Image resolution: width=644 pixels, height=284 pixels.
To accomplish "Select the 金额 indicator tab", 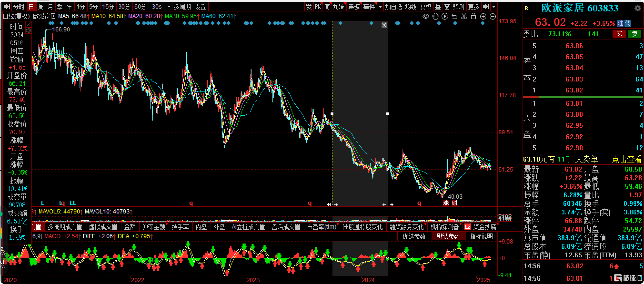I will [x=130, y=227].
